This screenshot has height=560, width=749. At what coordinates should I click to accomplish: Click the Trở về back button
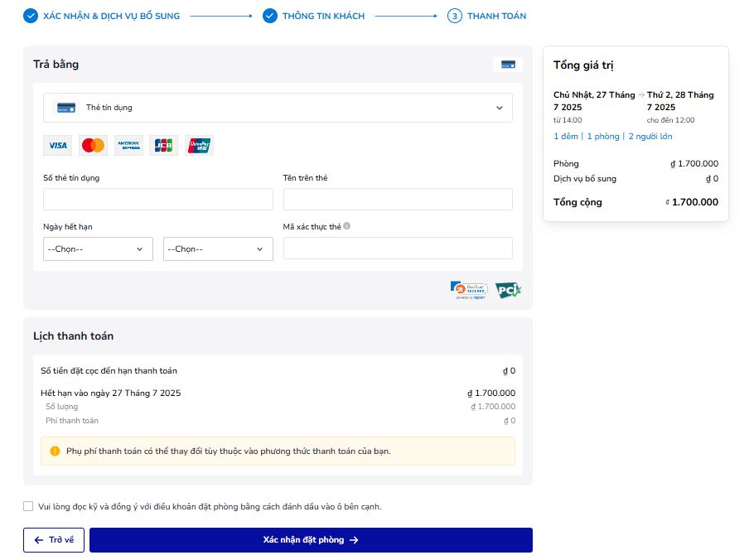click(54, 540)
